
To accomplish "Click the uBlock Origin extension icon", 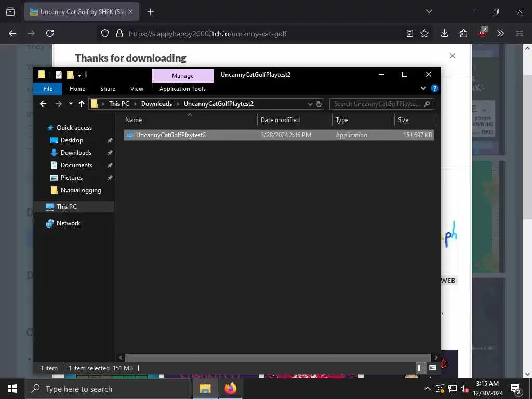I will tap(483, 33).
